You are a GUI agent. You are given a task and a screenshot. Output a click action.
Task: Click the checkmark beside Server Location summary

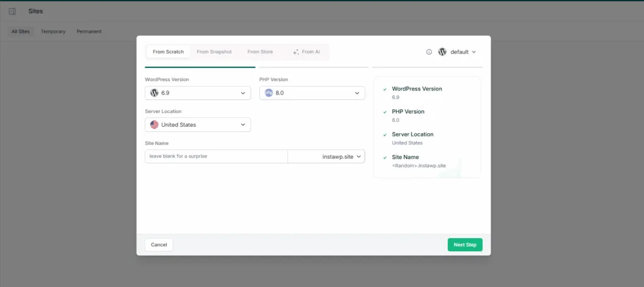tap(385, 134)
